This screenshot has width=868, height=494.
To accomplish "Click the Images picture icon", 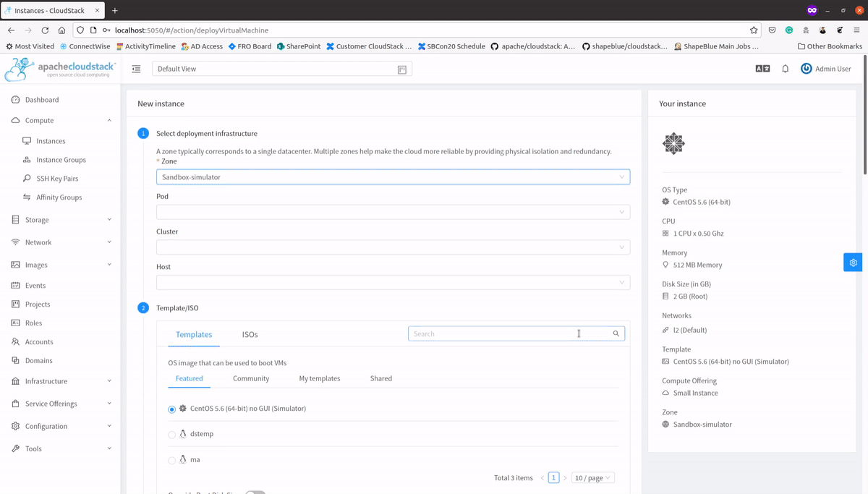I will 16,265.
